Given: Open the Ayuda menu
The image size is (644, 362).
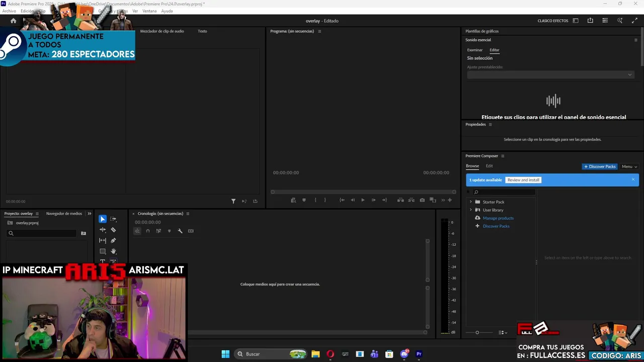Looking at the screenshot, I should tap(167, 11).
